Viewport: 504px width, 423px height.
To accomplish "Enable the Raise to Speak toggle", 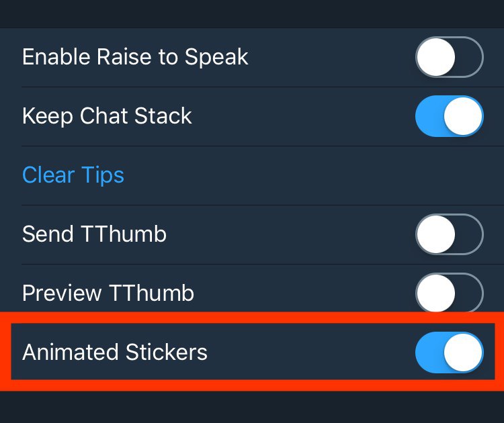I will (449, 57).
